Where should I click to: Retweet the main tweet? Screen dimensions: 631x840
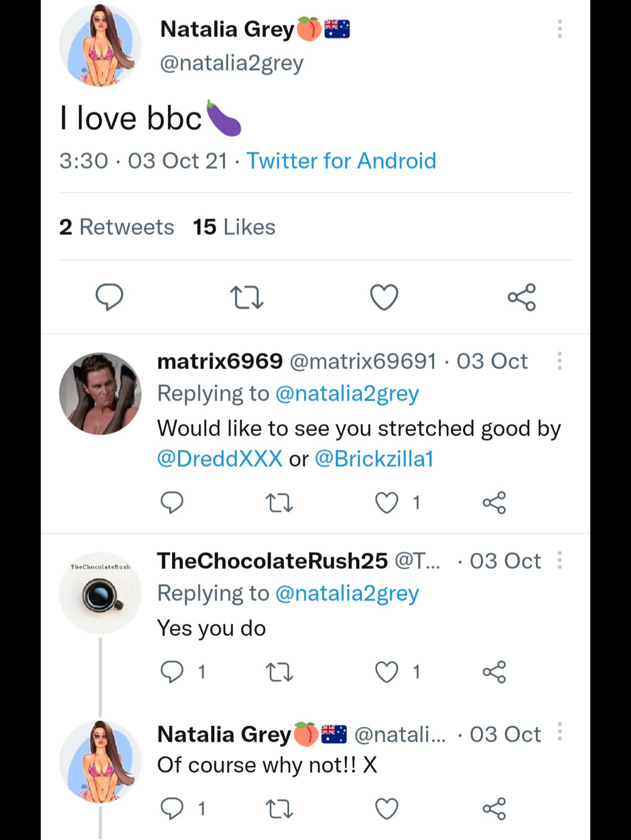click(247, 297)
